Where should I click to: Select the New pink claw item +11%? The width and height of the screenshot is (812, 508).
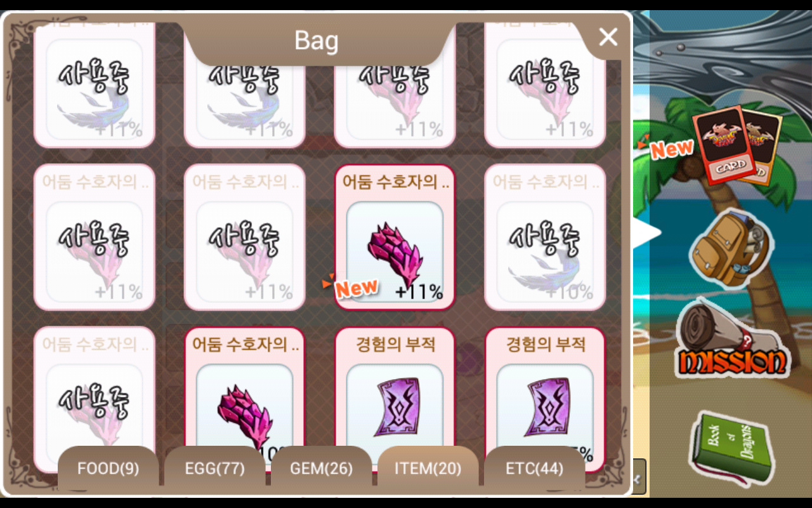(395, 237)
